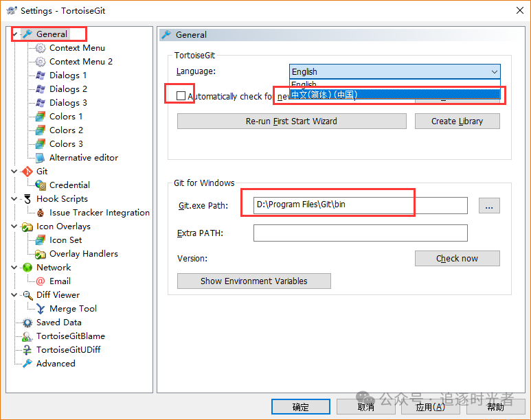Collapse the Icon Overlays tree node
This screenshot has width=531, height=420.
14,226
